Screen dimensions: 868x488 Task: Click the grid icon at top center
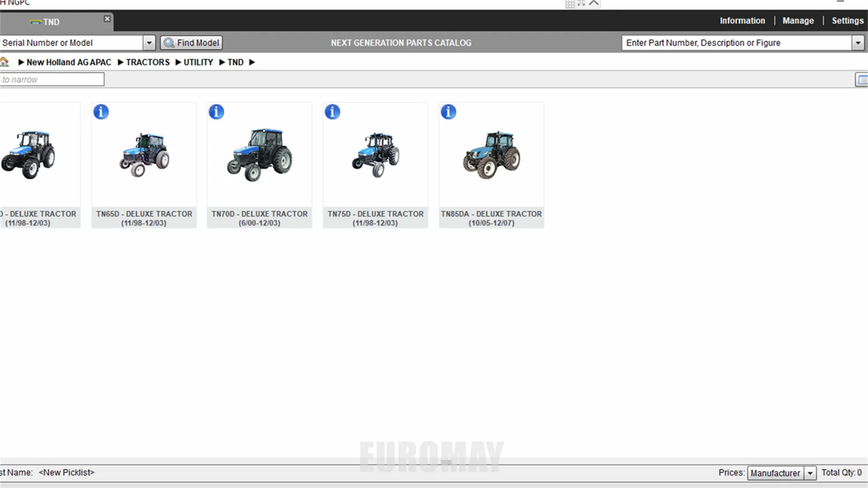[x=570, y=4]
